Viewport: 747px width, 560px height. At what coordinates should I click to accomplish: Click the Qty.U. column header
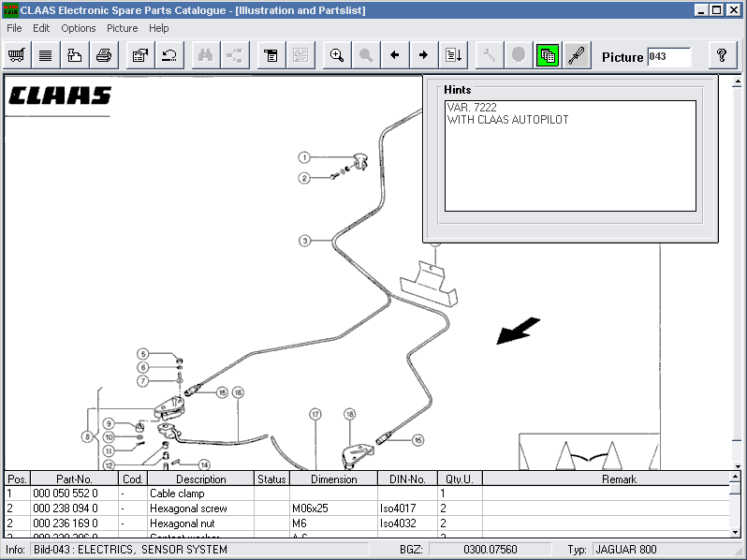(460, 479)
